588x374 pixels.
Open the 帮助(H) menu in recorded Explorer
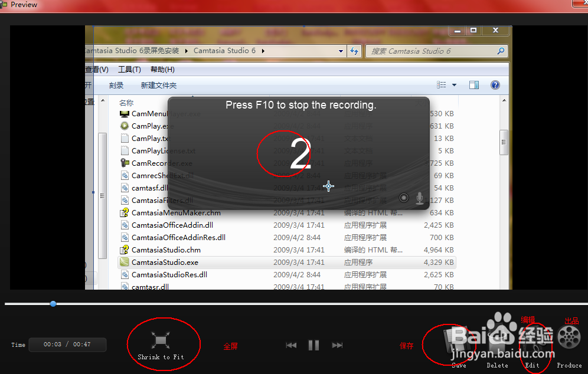click(x=162, y=70)
